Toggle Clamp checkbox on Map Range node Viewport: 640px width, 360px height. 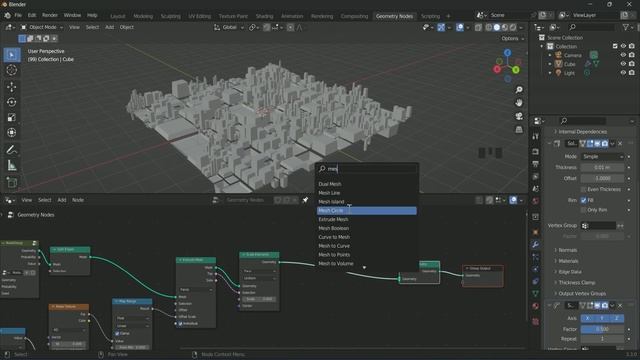click(117, 333)
